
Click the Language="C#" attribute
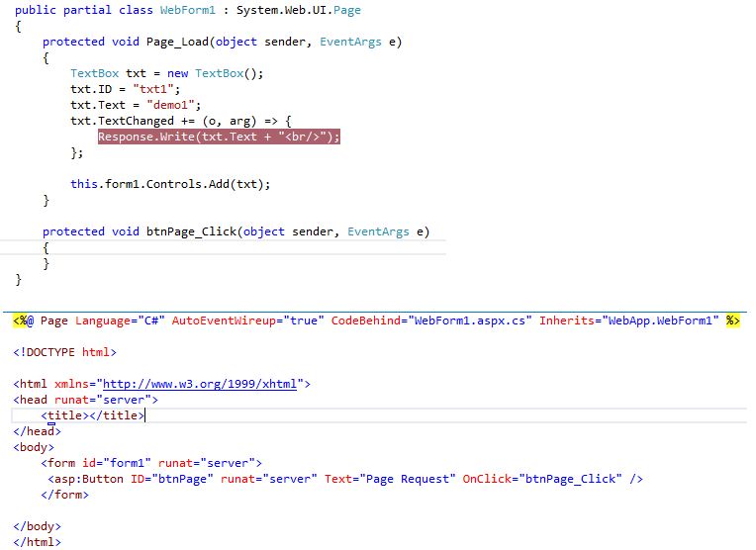120,321
